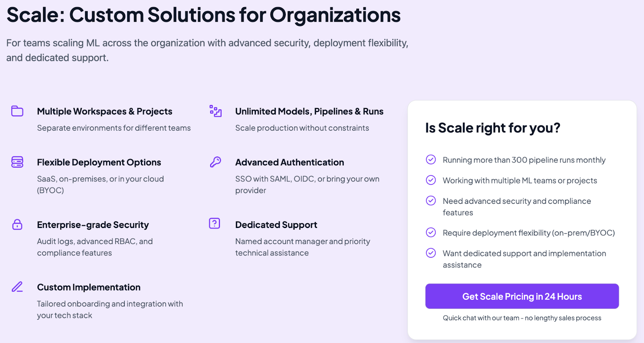
Task: Click the server icon for Flexible Deployment
Action: point(17,162)
